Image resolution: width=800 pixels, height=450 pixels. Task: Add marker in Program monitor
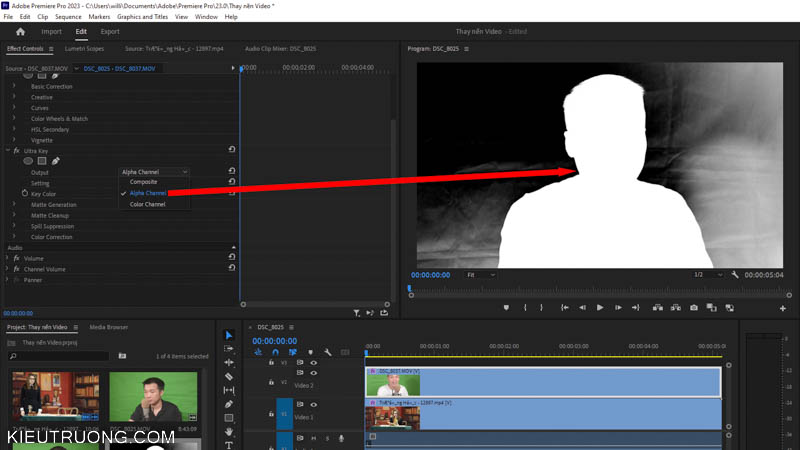(x=506, y=308)
